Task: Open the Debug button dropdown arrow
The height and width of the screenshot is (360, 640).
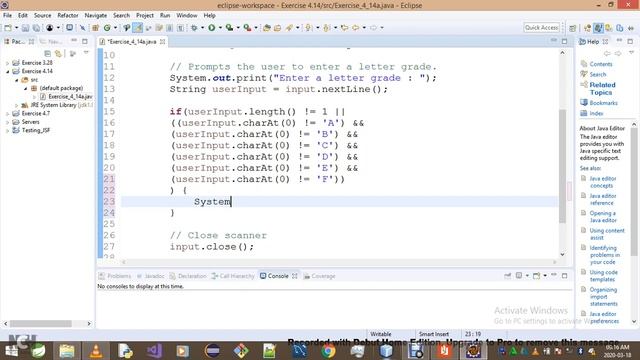Action: [202, 28]
